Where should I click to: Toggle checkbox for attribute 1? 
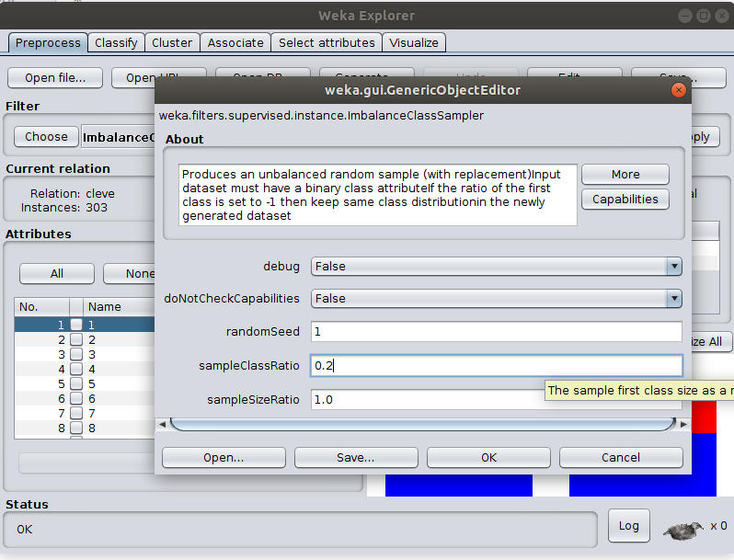coord(76,325)
